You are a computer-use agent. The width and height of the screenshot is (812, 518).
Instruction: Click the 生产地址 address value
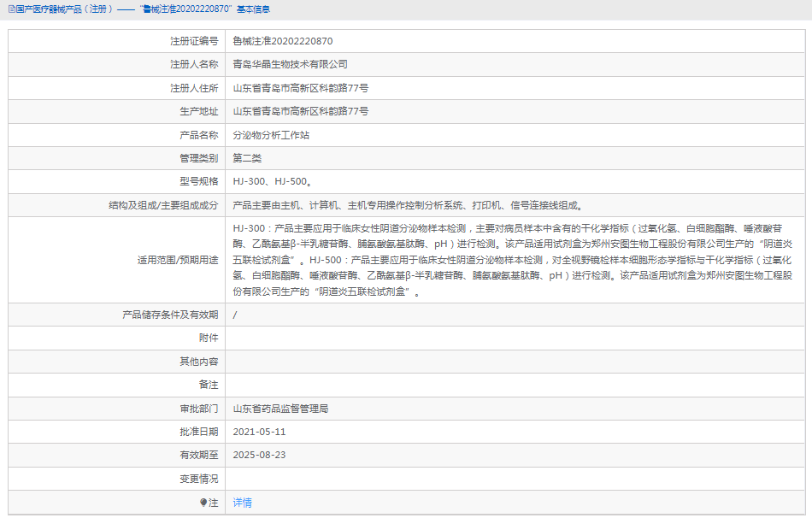300,111
